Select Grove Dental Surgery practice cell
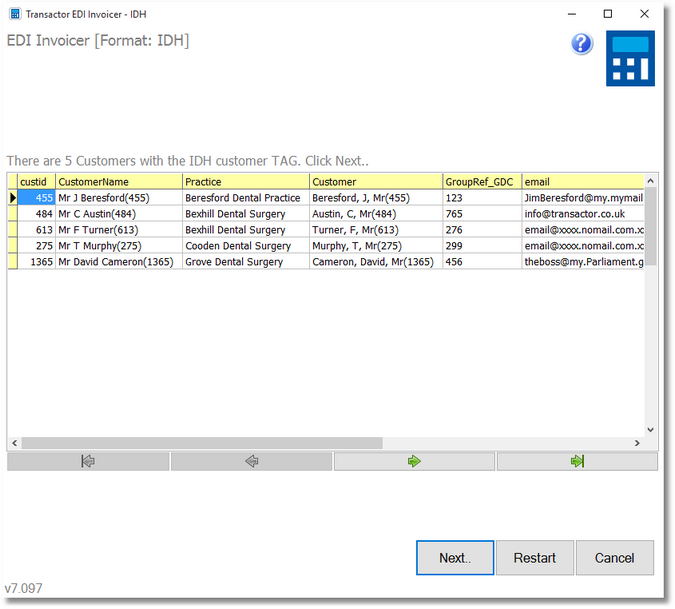 point(245,262)
